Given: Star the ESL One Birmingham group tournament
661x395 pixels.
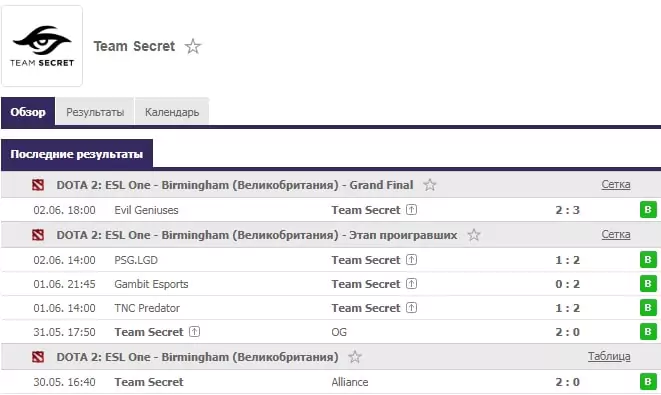Looking at the screenshot, I should coord(355,357).
